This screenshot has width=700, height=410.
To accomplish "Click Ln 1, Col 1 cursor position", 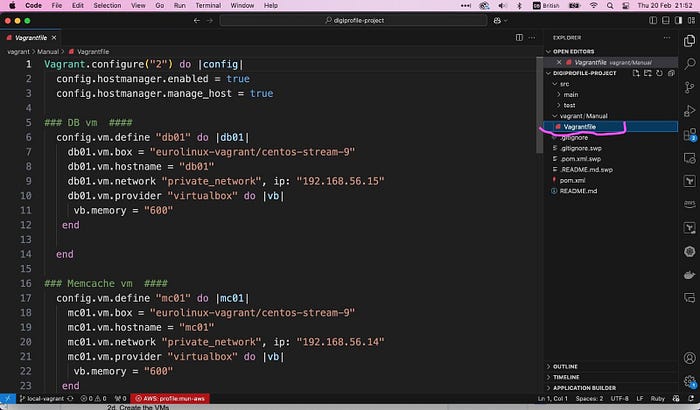I will [553, 398].
